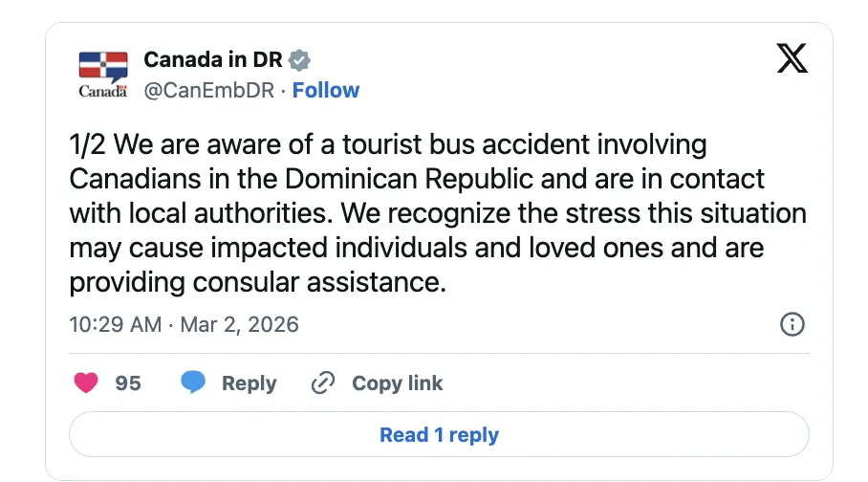The width and height of the screenshot is (868, 482).
Task: Click the Reply text label
Action: (249, 383)
